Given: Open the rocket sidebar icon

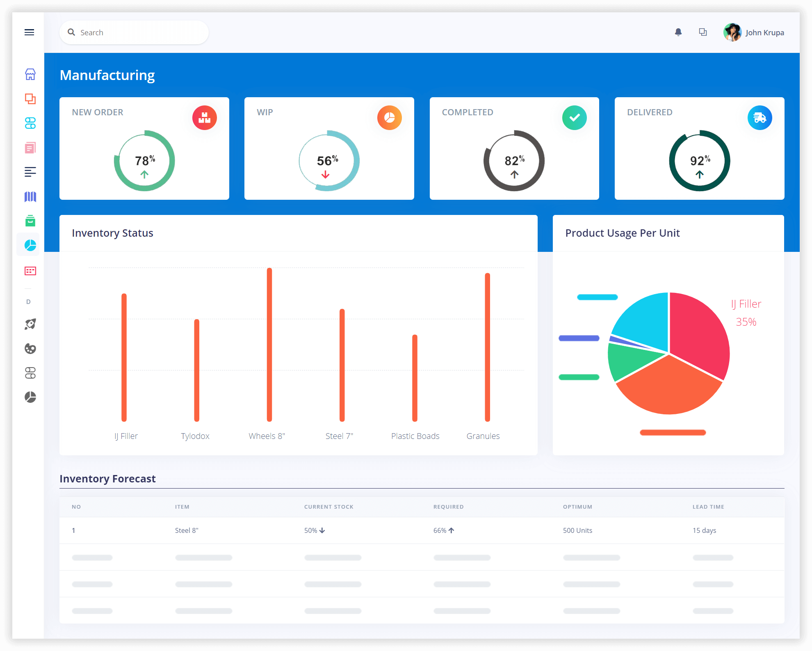Looking at the screenshot, I should tap(30, 324).
